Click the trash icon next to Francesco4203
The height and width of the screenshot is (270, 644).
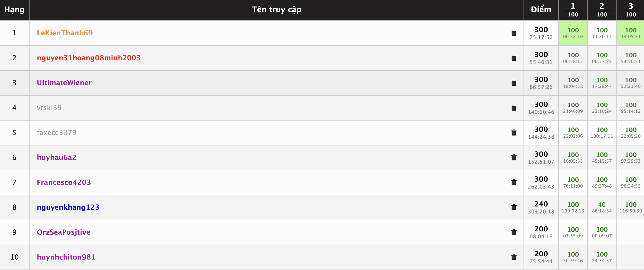coord(514,182)
